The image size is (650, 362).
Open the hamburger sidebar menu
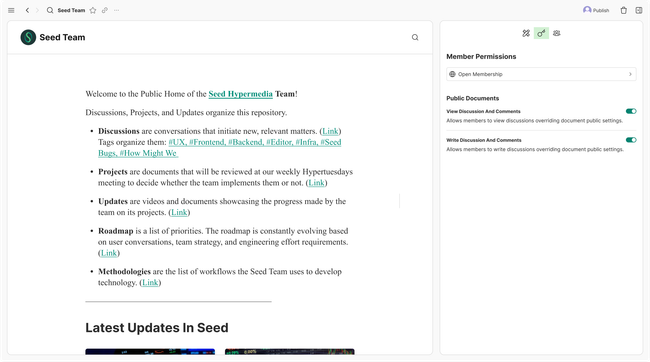click(11, 10)
